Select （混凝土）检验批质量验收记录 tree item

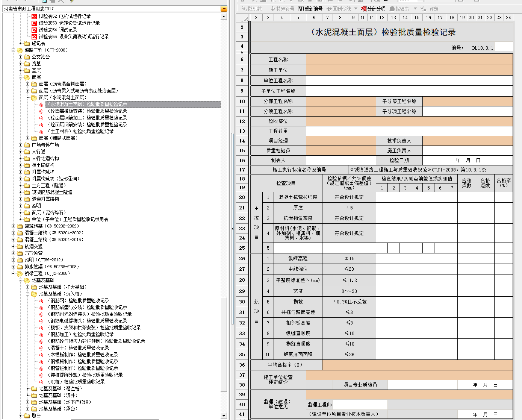click(78, 348)
